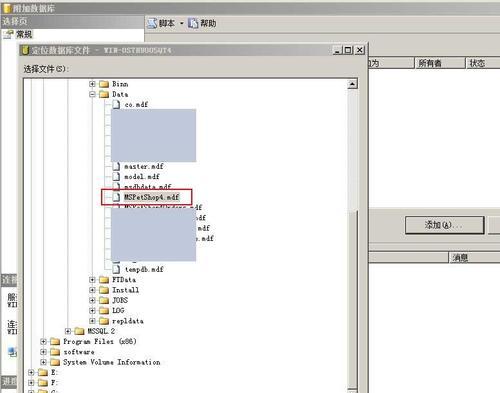The image size is (500, 393).
Task: Click the file list scroll-up arrow
Action: click(352, 84)
